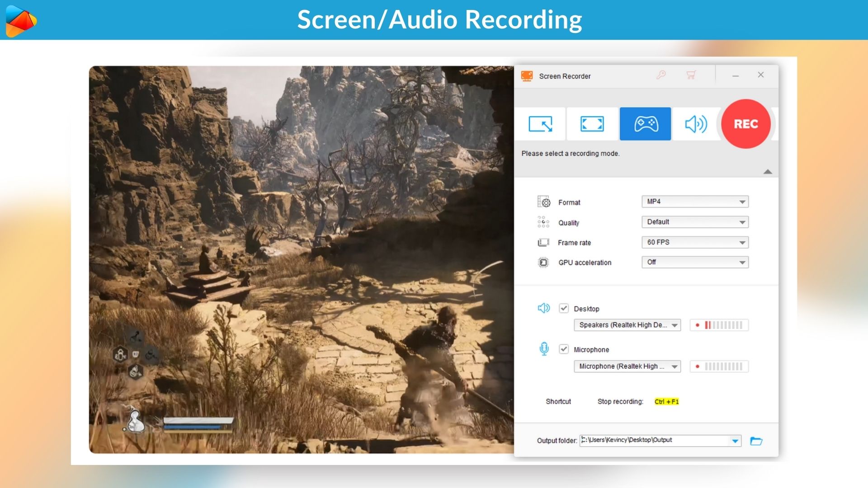Select full-screen recording mode icon

(592, 124)
